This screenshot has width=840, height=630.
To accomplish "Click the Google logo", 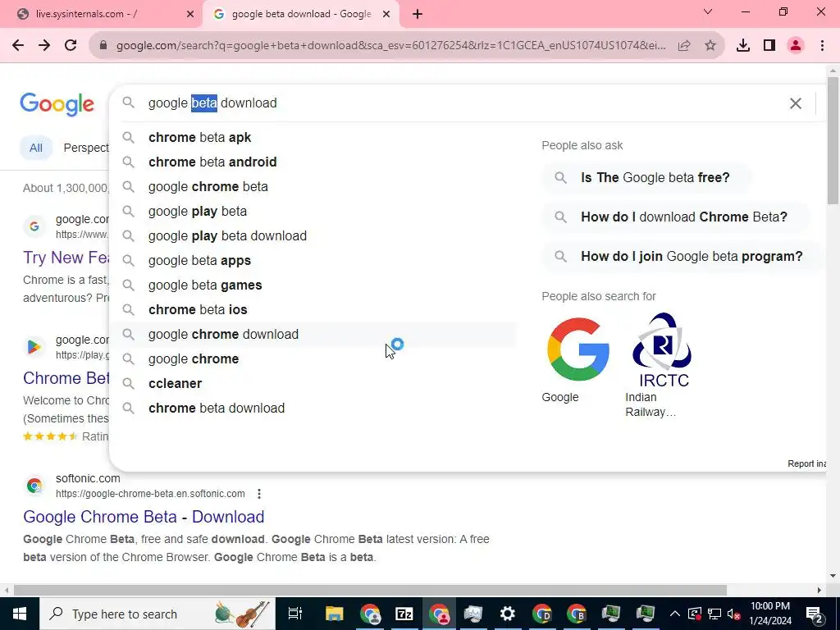I will (x=57, y=104).
